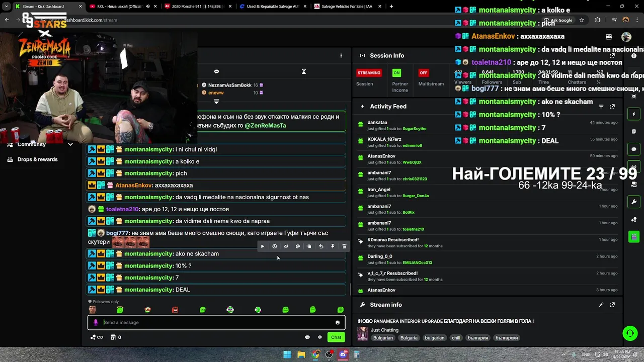Edit stream info with the pencil icon

(601, 305)
